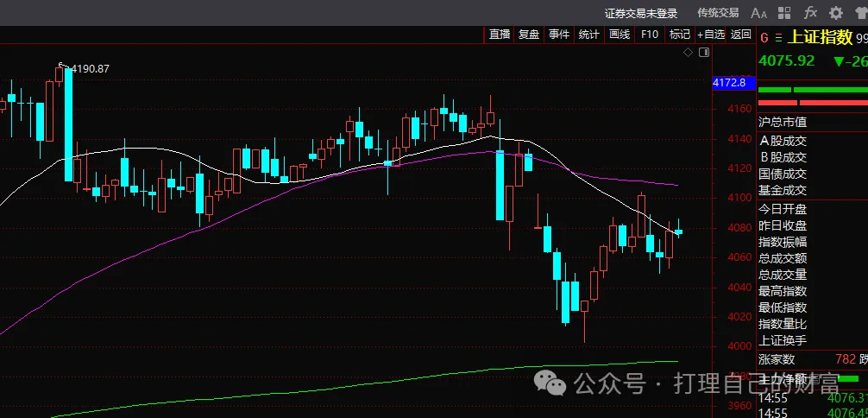Click 证券交易未登录 to log in
Image resolution: width=868 pixels, height=418 pixels.
(641, 13)
